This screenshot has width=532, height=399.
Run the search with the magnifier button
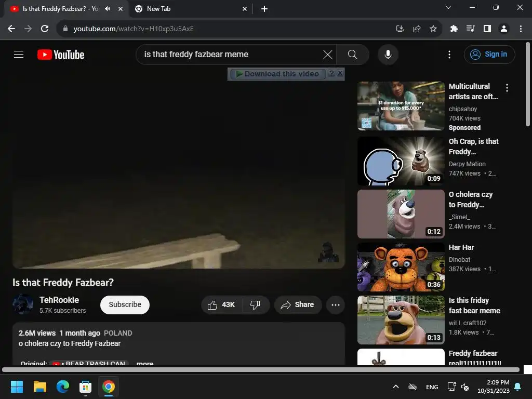[353, 54]
